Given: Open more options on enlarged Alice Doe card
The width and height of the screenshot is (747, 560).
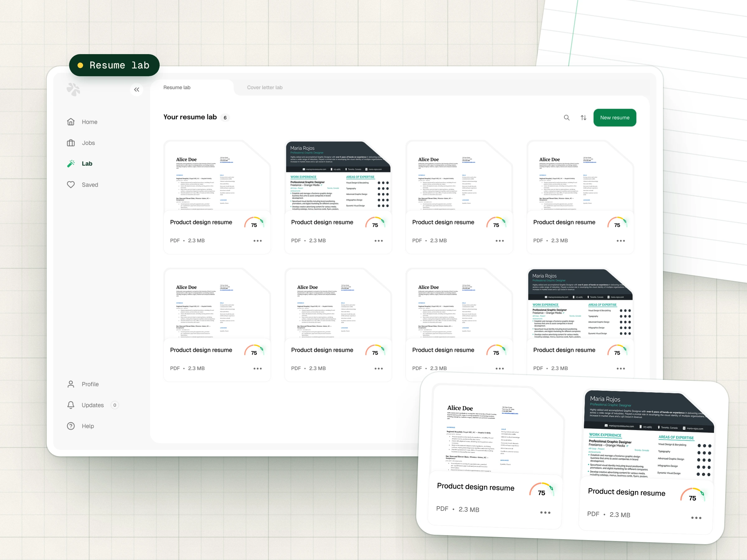Looking at the screenshot, I should (545, 512).
